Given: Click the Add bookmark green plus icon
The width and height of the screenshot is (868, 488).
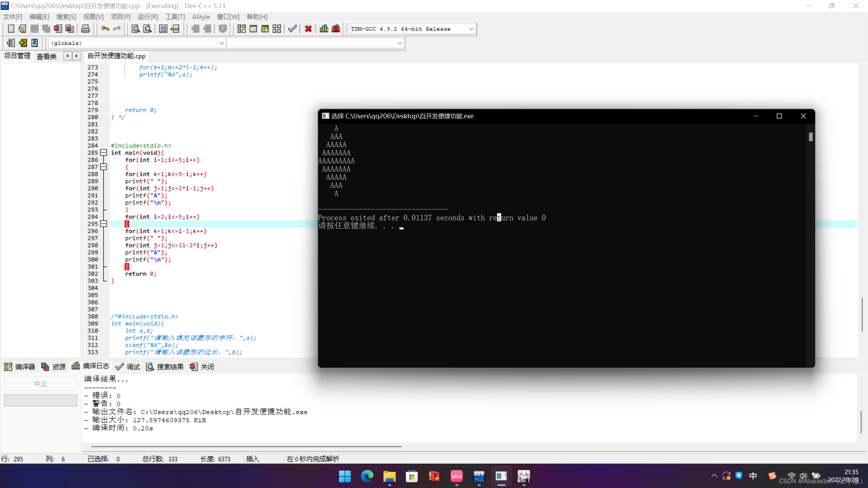Looking at the screenshot, I should click(x=23, y=43).
